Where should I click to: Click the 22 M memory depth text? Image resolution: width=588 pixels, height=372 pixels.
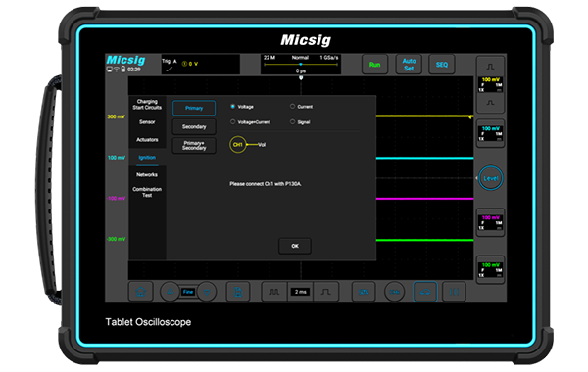point(269,58)
